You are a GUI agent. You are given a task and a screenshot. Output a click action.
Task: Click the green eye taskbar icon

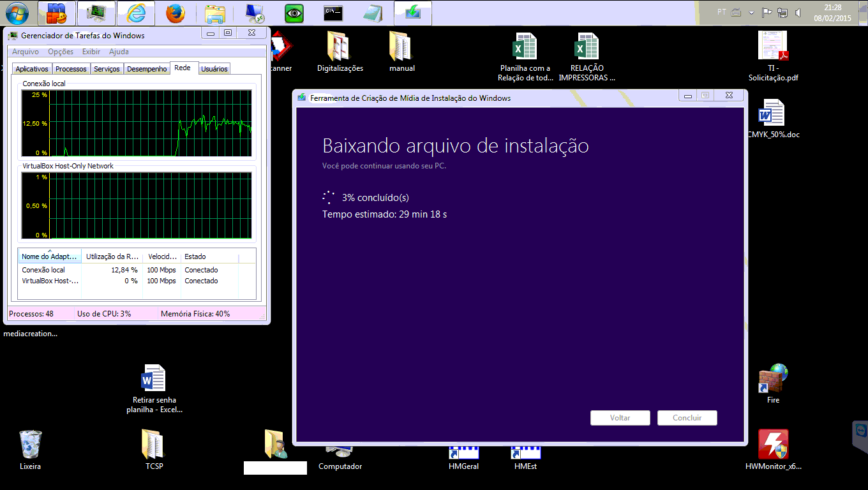pyautogui.click(x=294, y=13)
